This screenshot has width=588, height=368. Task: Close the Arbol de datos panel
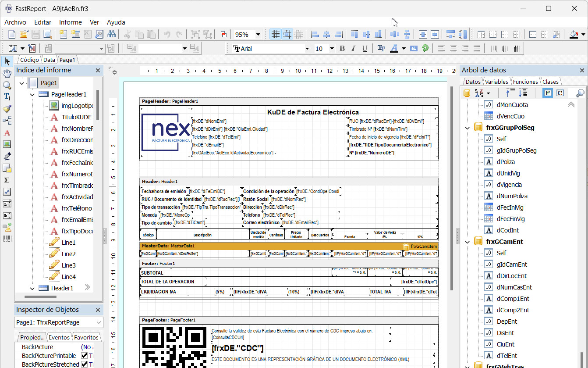pyautogui.click(x=582, y=70)
